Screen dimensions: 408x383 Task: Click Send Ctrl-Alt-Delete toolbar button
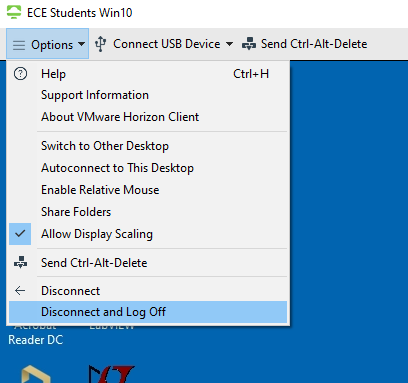pyautogui.click(x=305, y=44)
